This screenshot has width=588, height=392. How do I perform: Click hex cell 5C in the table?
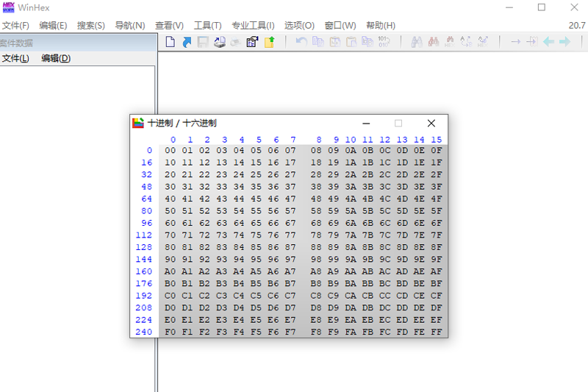(385, 211)
